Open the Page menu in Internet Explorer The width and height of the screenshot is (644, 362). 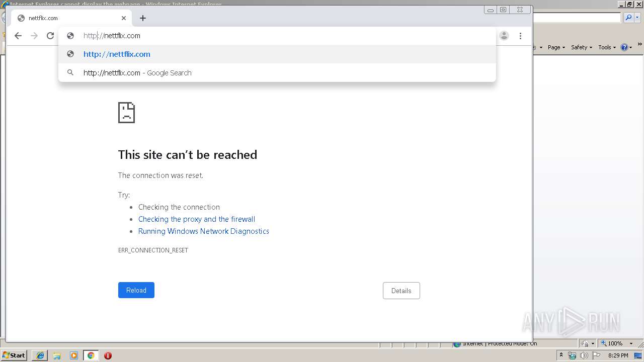coord(556,47)
